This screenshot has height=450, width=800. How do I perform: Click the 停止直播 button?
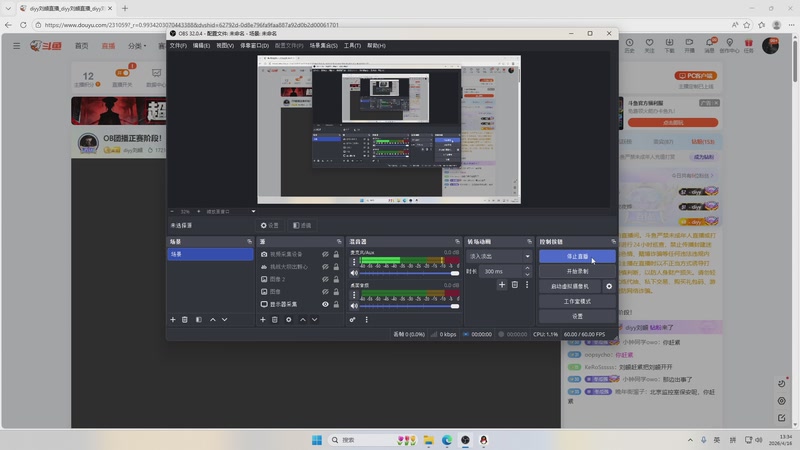(577, 256)
